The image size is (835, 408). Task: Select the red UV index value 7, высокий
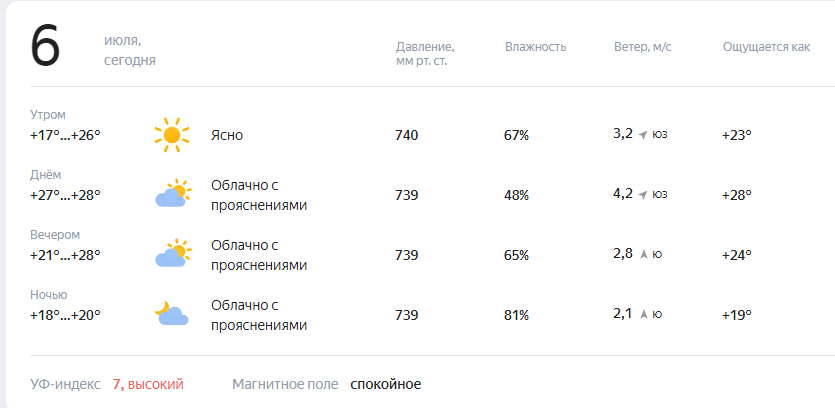click(x=148, y=384)
